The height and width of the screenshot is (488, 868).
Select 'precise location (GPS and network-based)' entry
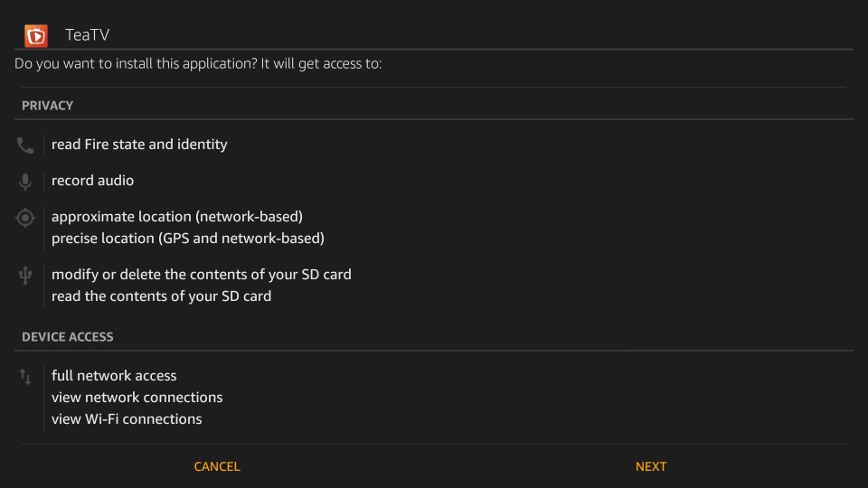click(x=188, y=239)
